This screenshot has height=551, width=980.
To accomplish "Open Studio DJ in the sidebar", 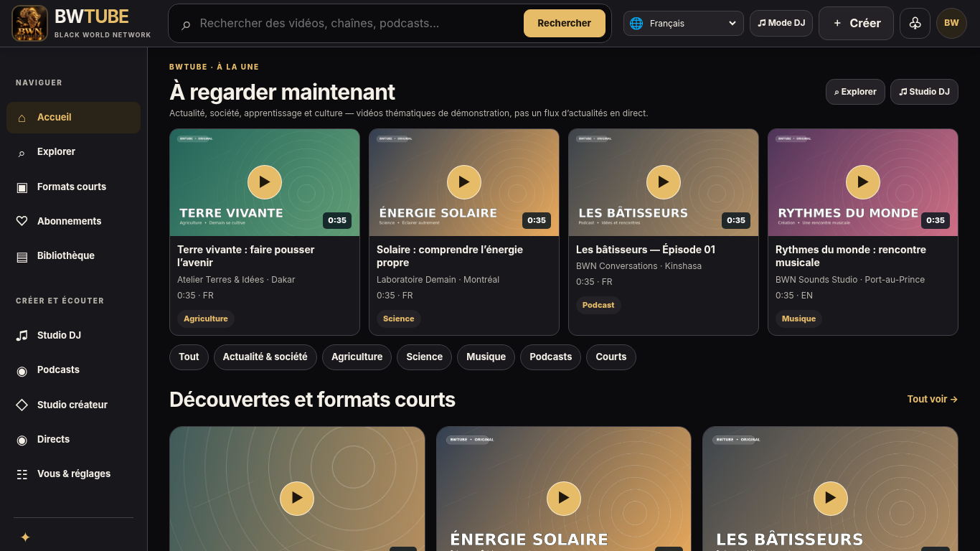I will 73,335.
